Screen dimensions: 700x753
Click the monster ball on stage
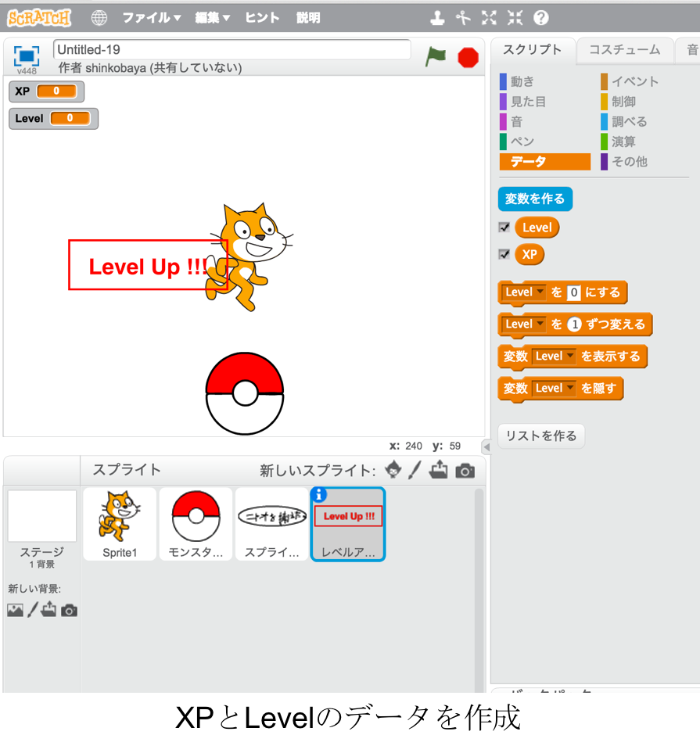click(x=245, y=393)
